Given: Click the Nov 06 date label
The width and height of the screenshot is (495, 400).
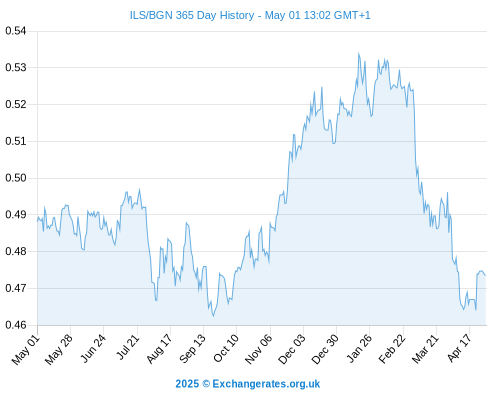Looking at the screenshot, I should tap(258, 349).
